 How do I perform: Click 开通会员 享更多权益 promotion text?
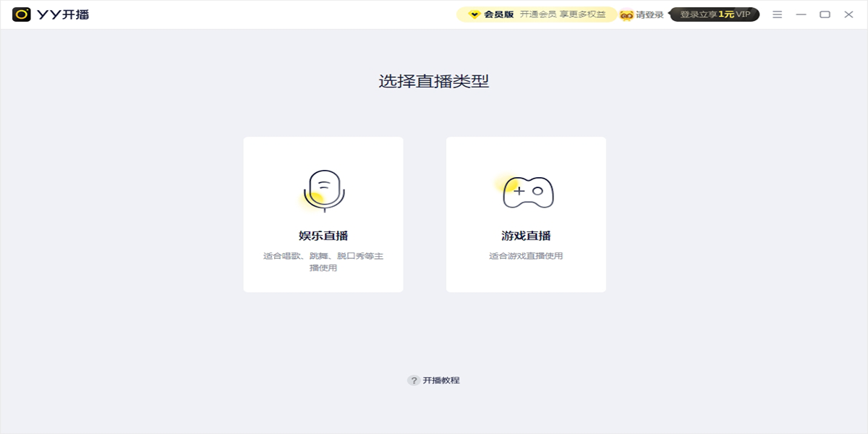tap(563, 14)
